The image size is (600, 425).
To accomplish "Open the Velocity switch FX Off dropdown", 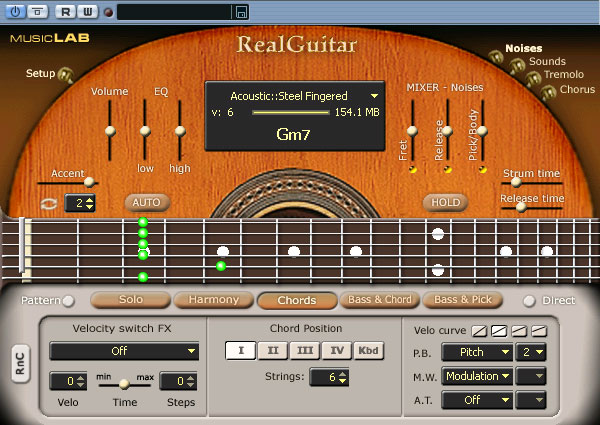I will point(124,351).
